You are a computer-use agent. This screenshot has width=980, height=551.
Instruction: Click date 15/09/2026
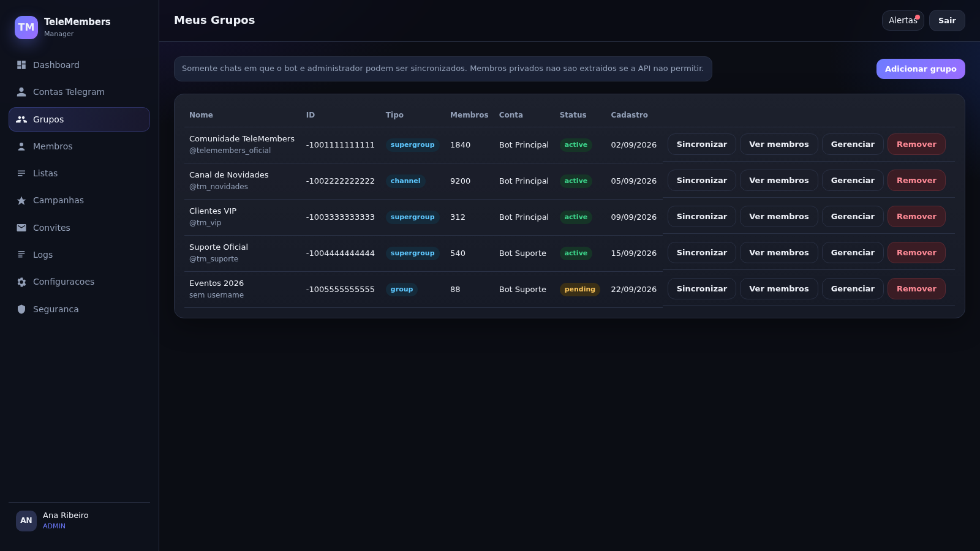click(x=633, y=253)
